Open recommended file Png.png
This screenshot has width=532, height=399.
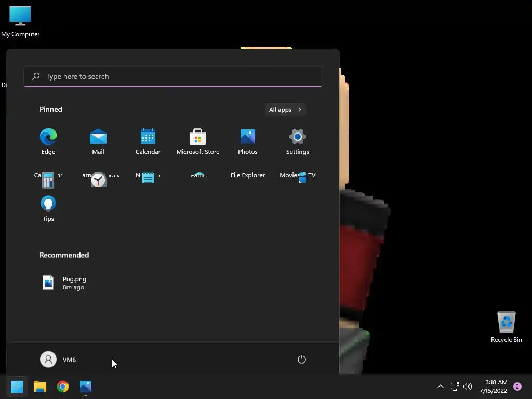pos(64,283)
